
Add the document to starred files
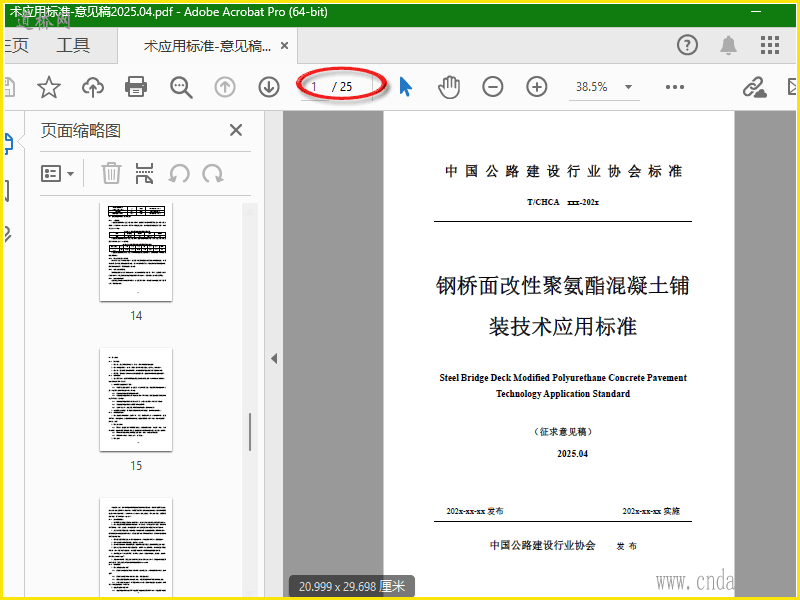pyautogui.click(x=49, y=87)
